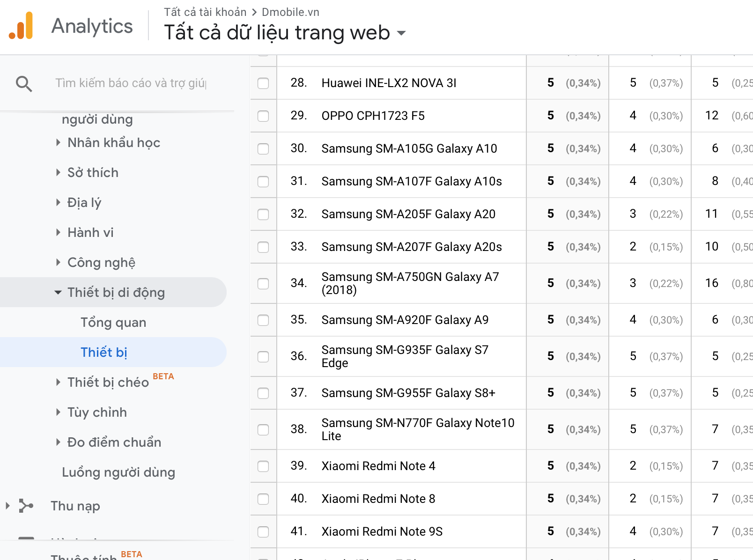The image size is (753, 560).
Task: Click the search magnifier icon
Action: click(x=24, y=84)
